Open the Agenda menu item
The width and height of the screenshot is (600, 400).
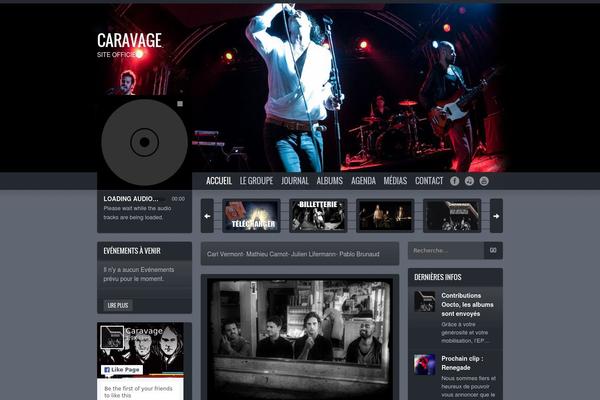pos(364,181)
